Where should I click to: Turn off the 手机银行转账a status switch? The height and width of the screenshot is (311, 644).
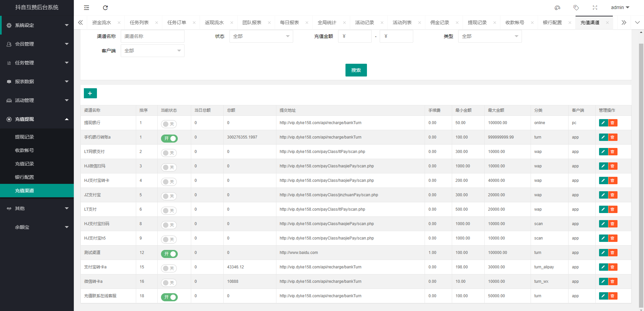pyautogui.click(x=169, y=139)
